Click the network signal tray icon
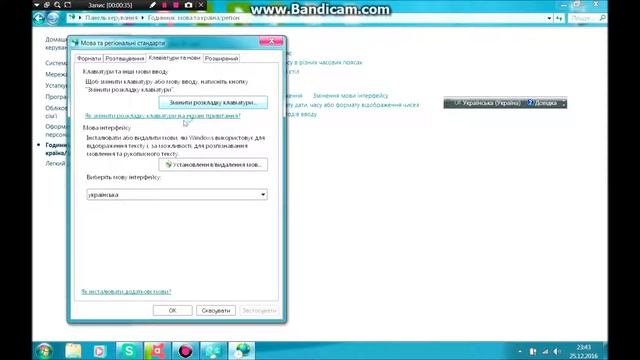The height and width of the screenshot is (360, 640). click(x=545, y=351)
